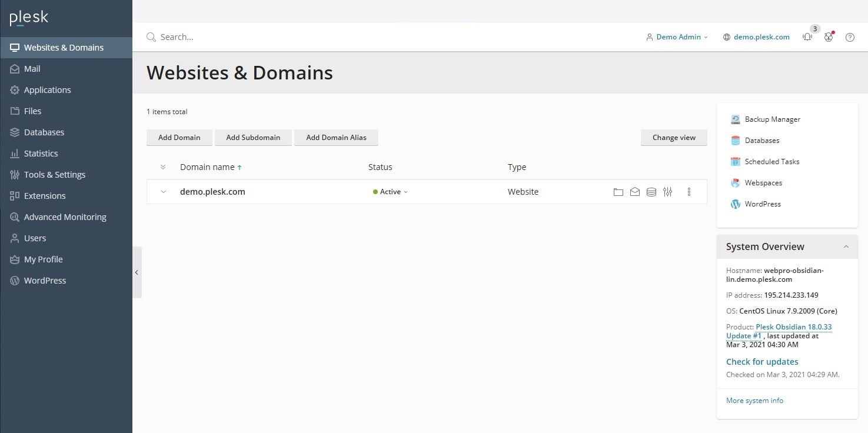The image size is (868, 433).
Task: Click the Mail envelope sidebar icon
Action: coord(15,69)
